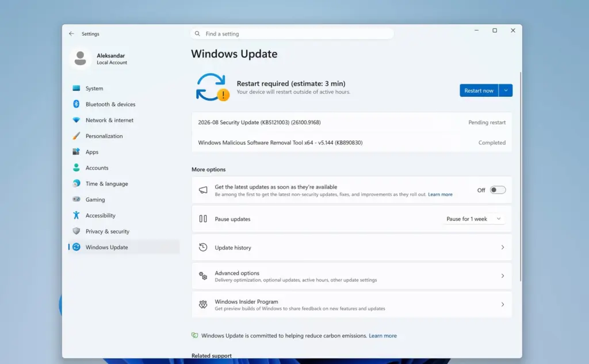
Task: Go to Accounts settings
Action: [124, 167]
